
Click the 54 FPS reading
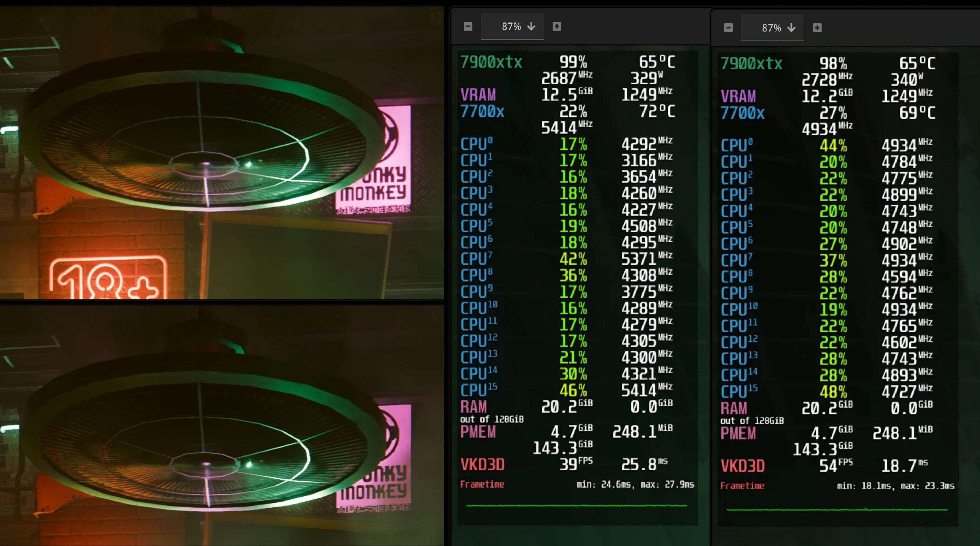[x=836, y=466]
